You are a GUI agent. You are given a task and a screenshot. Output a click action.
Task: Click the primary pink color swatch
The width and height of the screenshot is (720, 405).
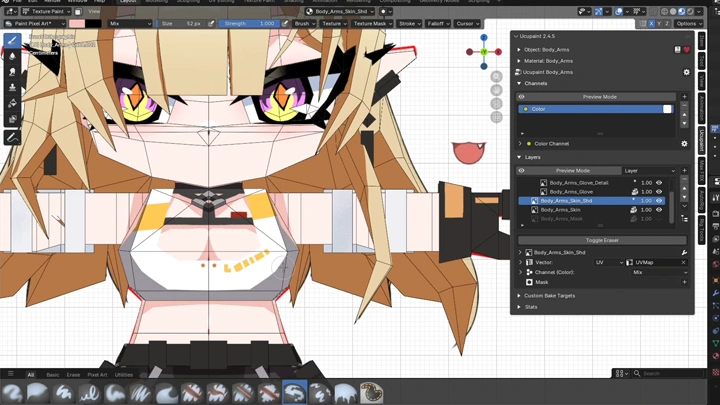pyautogui.click(x=77, y=23)
